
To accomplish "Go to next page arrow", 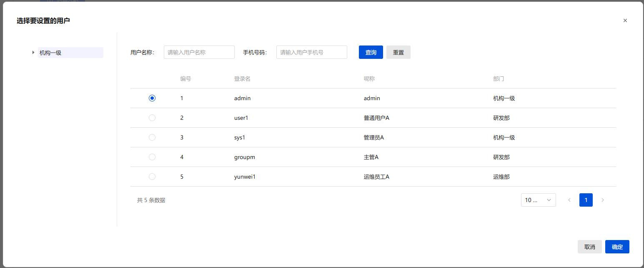I will pos(602,200).
